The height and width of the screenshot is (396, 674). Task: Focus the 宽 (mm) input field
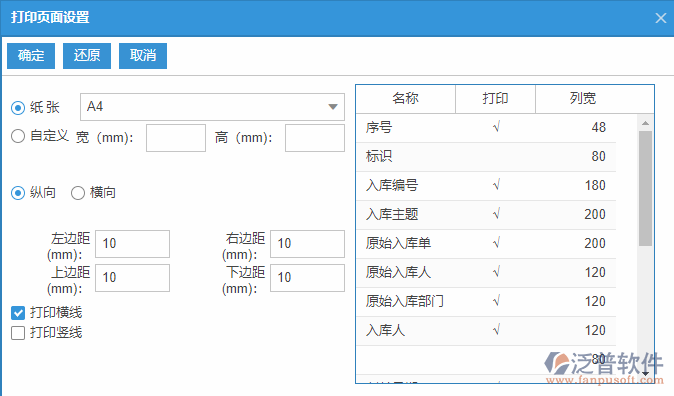point(176,138)
